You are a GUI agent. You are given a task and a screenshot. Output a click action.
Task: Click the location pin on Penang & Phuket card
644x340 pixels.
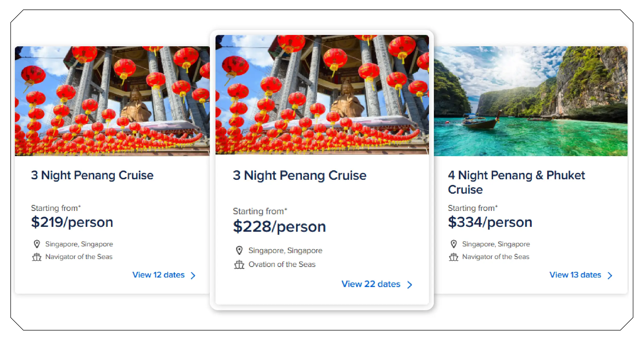tap(454, 244)
